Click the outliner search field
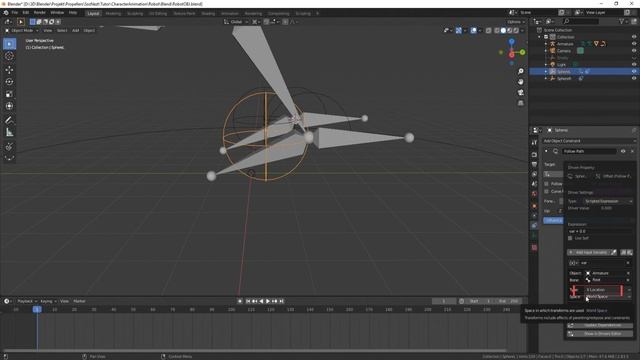 (x=581, y=21)
